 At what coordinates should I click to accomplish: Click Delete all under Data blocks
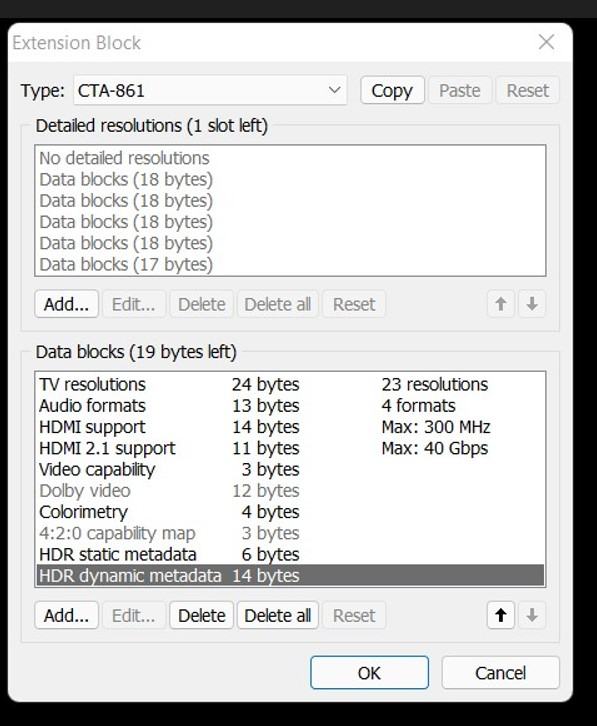pyautogui.click(x=277, y=615)
